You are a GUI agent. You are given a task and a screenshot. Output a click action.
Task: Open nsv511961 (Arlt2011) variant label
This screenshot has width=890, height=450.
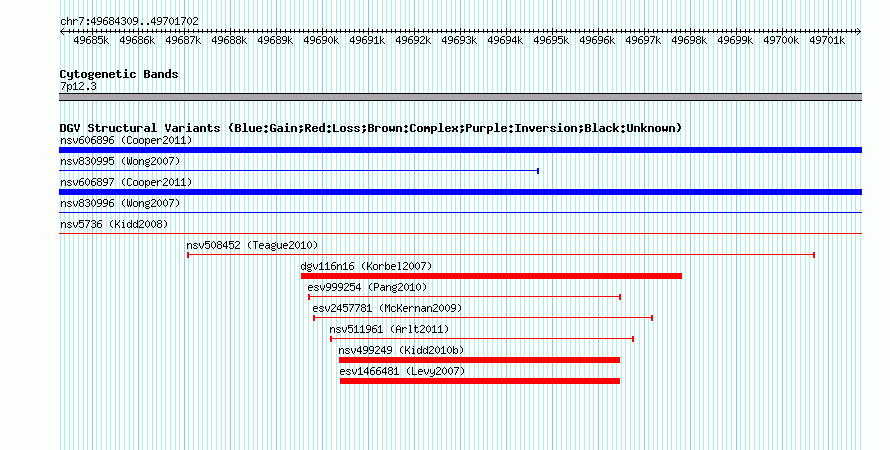point(389,329)
